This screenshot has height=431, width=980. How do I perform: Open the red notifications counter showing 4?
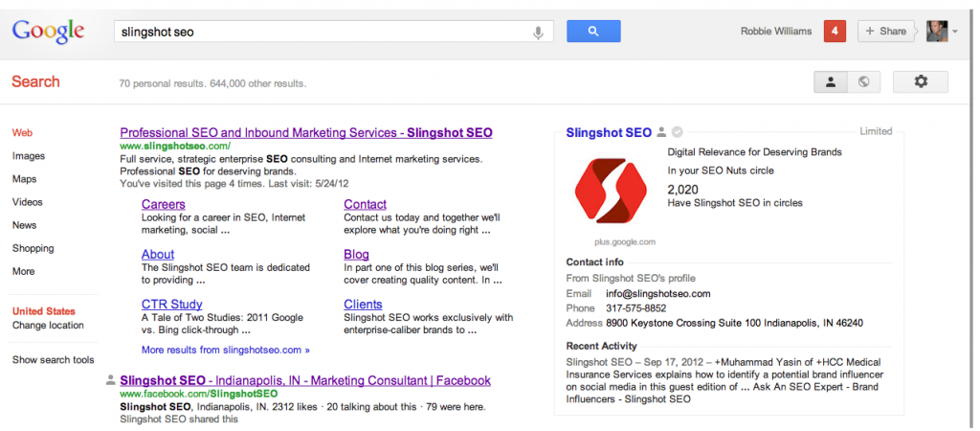835,32
